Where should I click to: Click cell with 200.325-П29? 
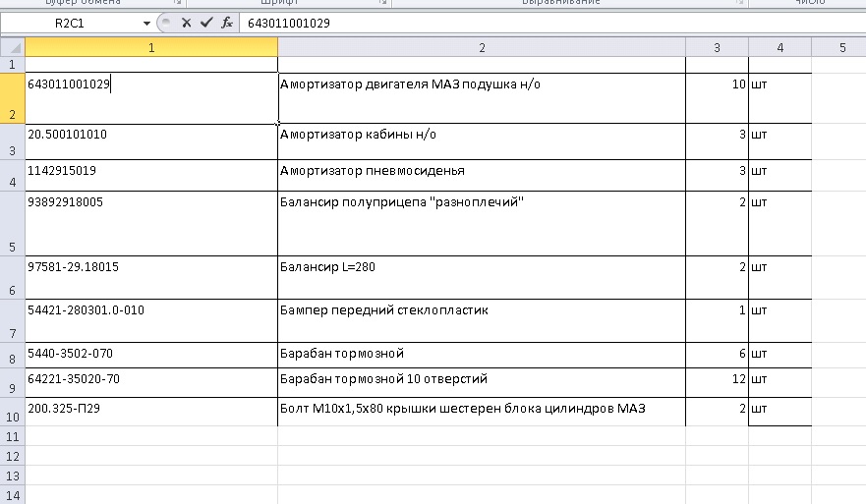click(x=151, y=412)
